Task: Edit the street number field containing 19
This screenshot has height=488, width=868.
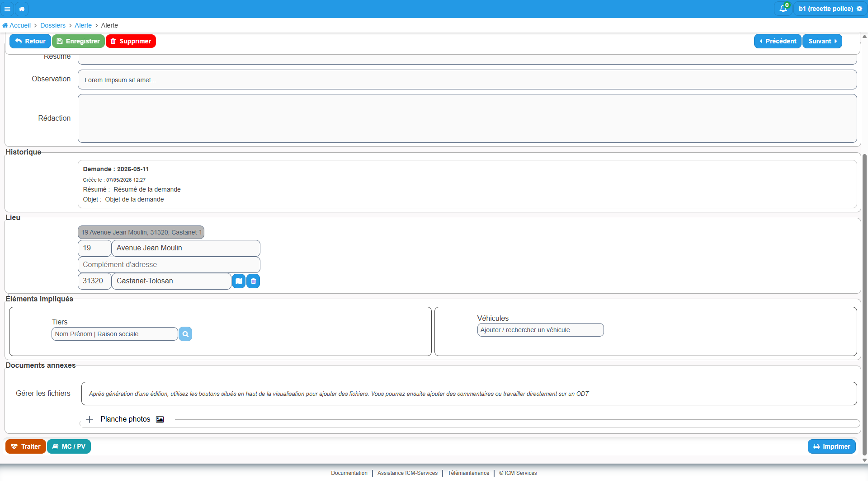Action: [x=94, y=248]
